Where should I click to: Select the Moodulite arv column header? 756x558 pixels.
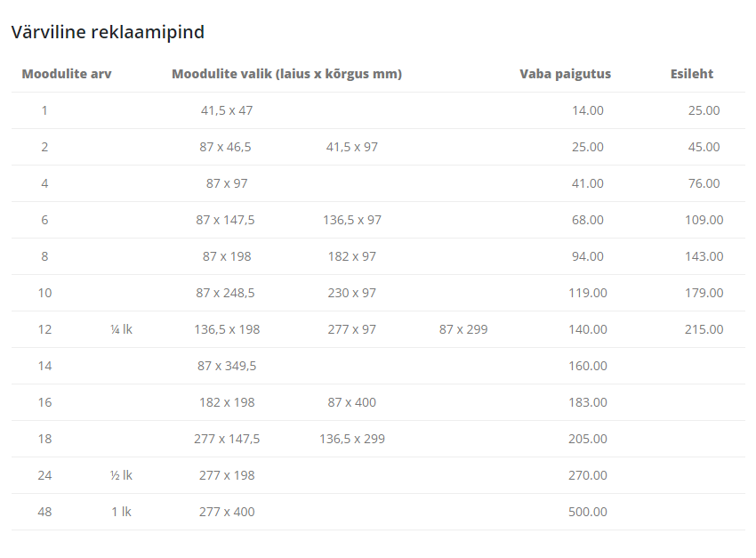coord(67,74)
